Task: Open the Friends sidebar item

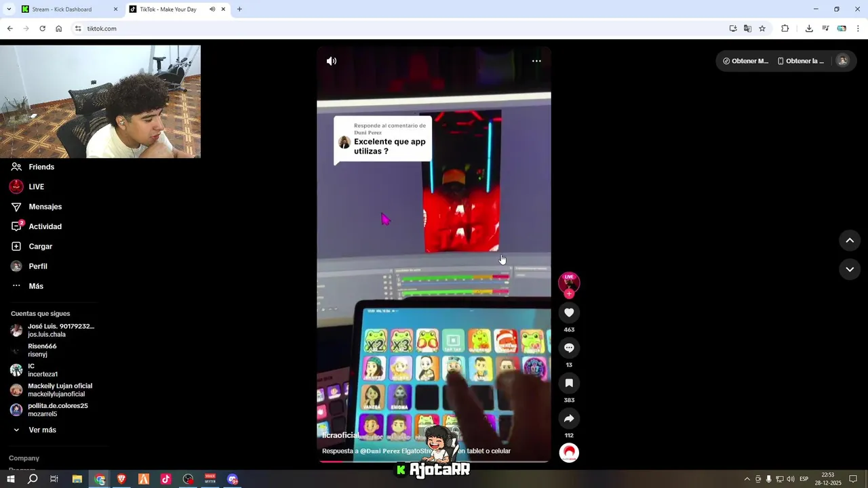Action: (33, 167)
